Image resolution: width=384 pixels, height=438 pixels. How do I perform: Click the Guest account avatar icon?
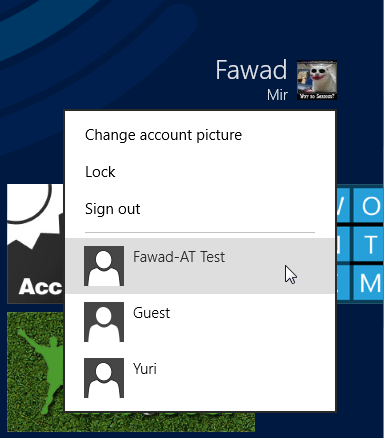tap(104, 322)
